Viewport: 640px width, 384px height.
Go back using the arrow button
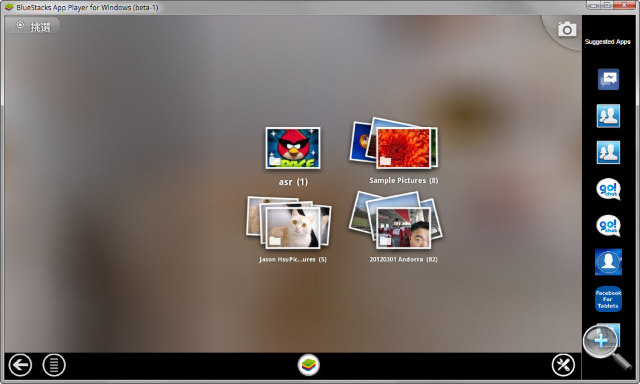(20, 365)
